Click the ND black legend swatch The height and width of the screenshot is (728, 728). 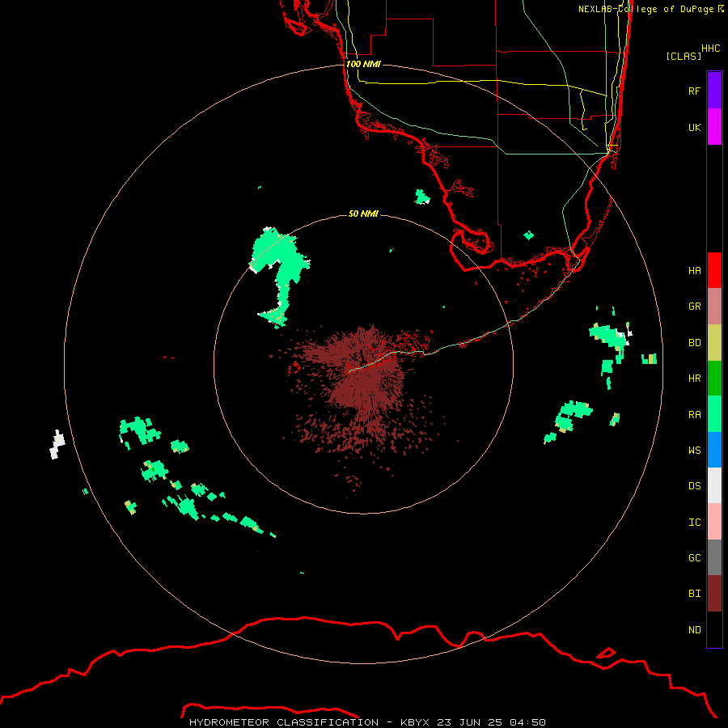pyautogui.click(x=714, y=629)
